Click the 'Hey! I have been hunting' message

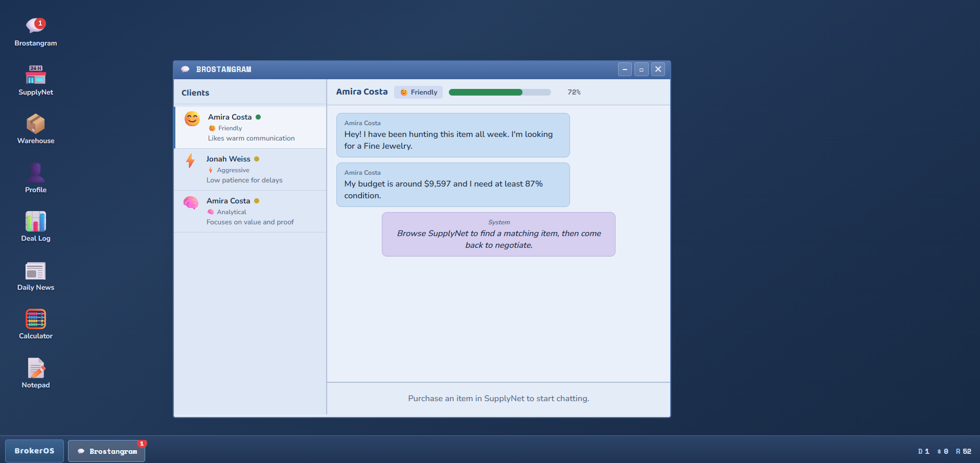pos(453,135)
